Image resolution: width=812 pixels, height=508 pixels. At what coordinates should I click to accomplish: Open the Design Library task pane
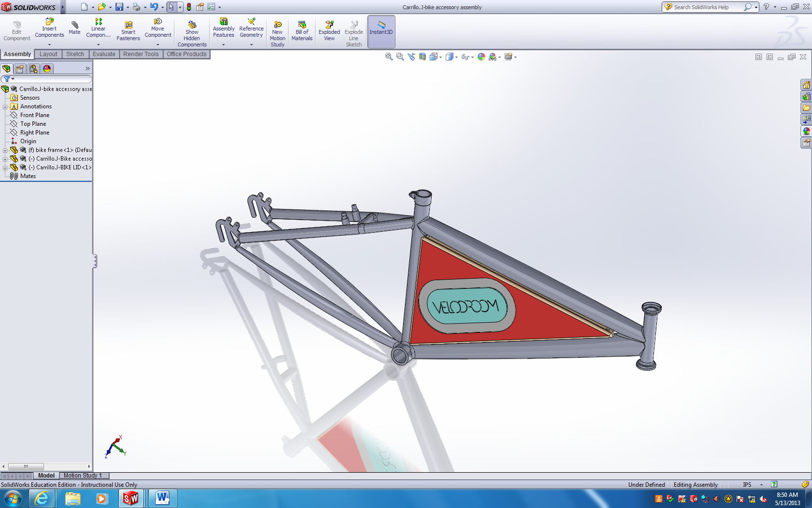point(806,97)
